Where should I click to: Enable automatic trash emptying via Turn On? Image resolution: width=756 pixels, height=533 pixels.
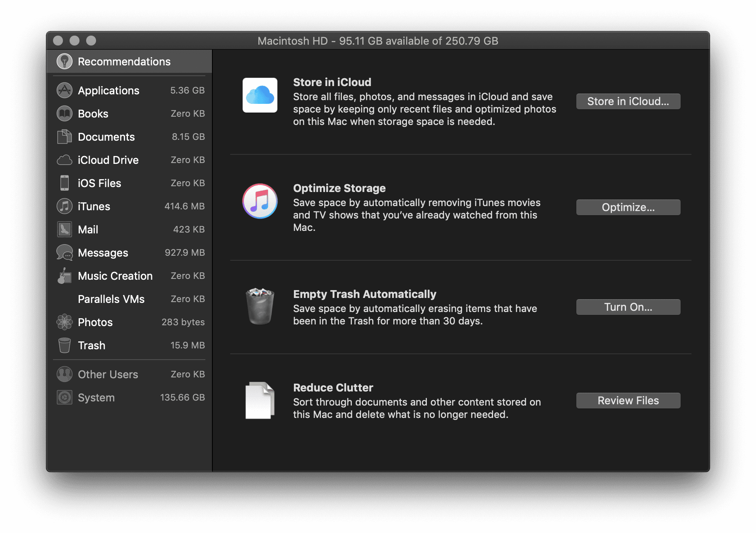[628, 307]
